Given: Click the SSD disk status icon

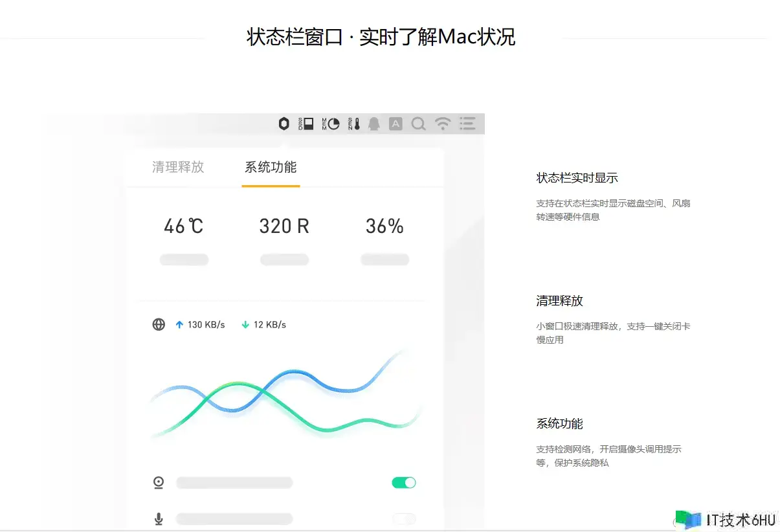Looking at the screenshot, I should [x=306, y=124].
